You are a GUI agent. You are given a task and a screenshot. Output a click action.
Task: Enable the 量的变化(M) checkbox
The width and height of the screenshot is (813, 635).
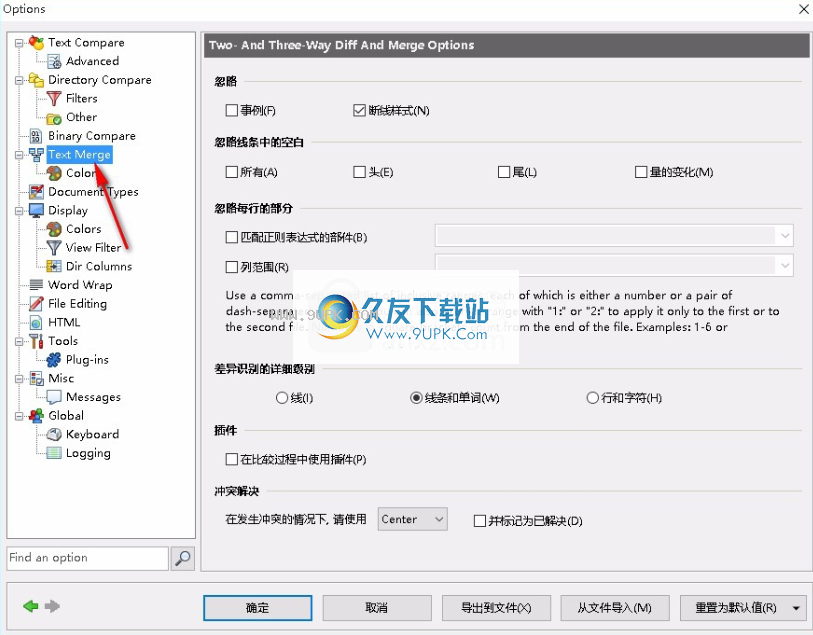tap(641, 172)
